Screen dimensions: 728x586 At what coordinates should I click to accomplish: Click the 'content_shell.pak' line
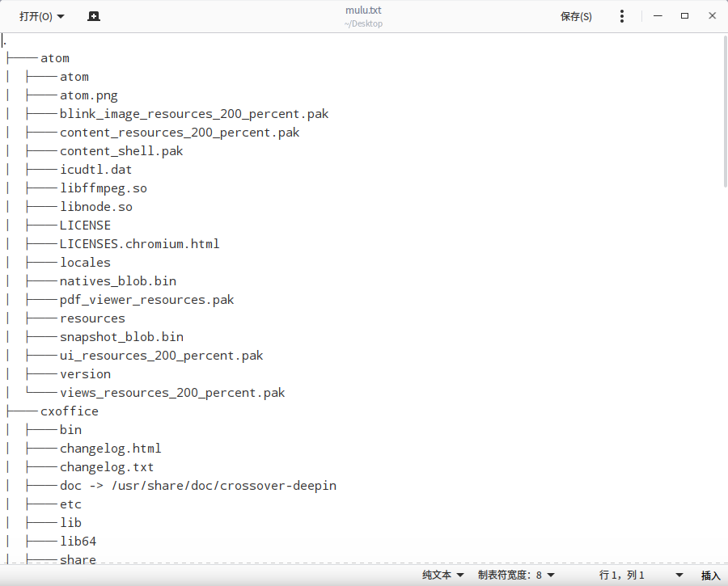pyautogui.click(x=121, y=151)
